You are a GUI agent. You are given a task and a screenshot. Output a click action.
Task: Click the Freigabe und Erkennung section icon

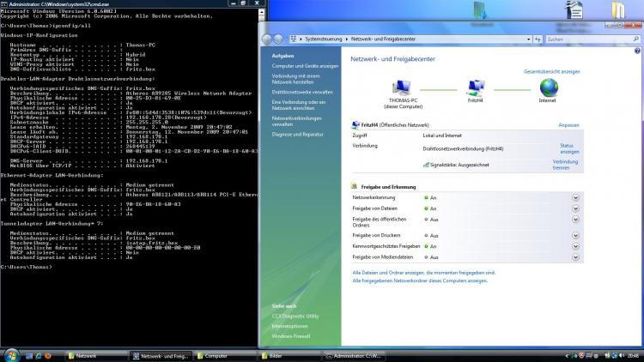click(x=355, y=186)
